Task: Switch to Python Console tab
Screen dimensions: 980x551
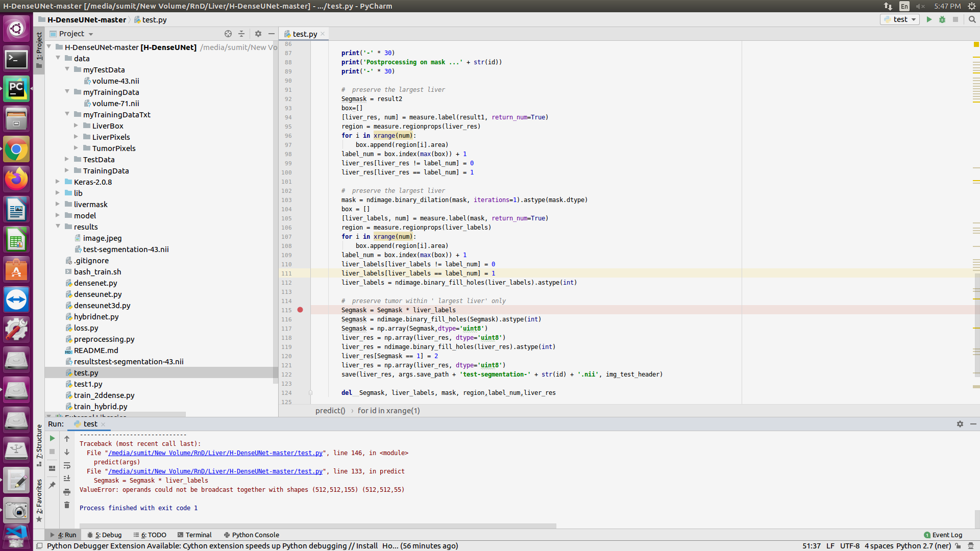Action: 251,535
